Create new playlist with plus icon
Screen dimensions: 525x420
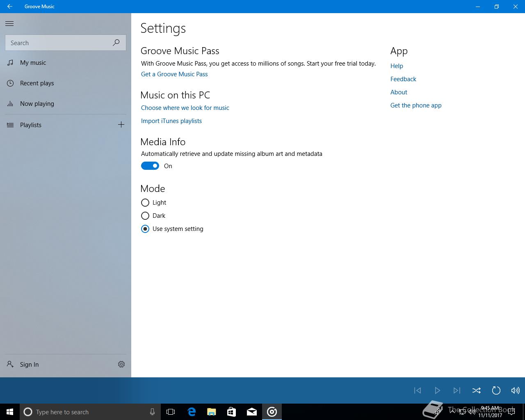(x=121, y=125)
